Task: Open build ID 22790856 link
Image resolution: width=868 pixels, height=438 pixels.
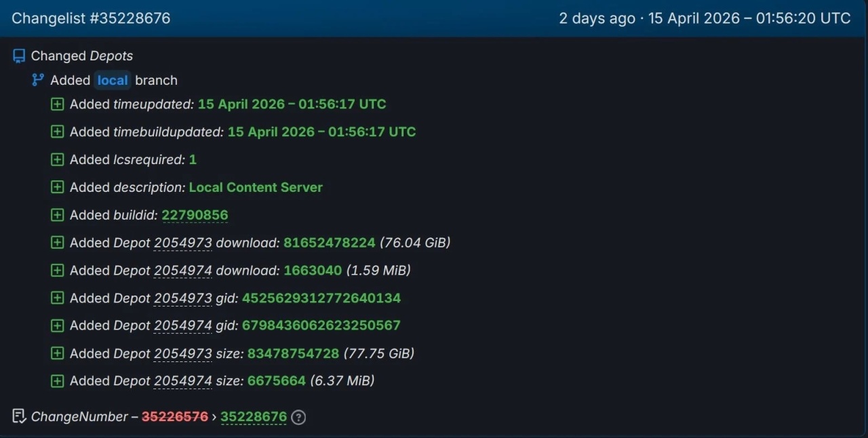Action: coord(195,215)
